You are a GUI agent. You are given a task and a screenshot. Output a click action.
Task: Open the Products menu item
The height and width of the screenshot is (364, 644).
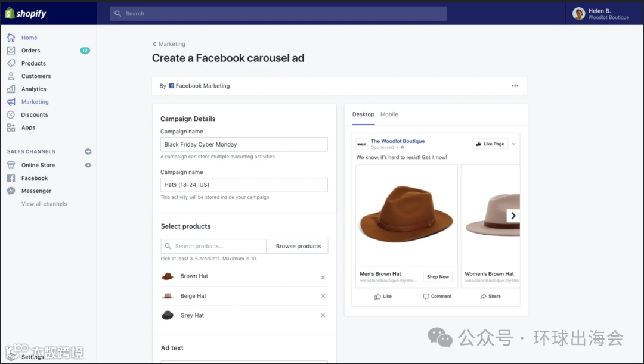tap(33, 63)
